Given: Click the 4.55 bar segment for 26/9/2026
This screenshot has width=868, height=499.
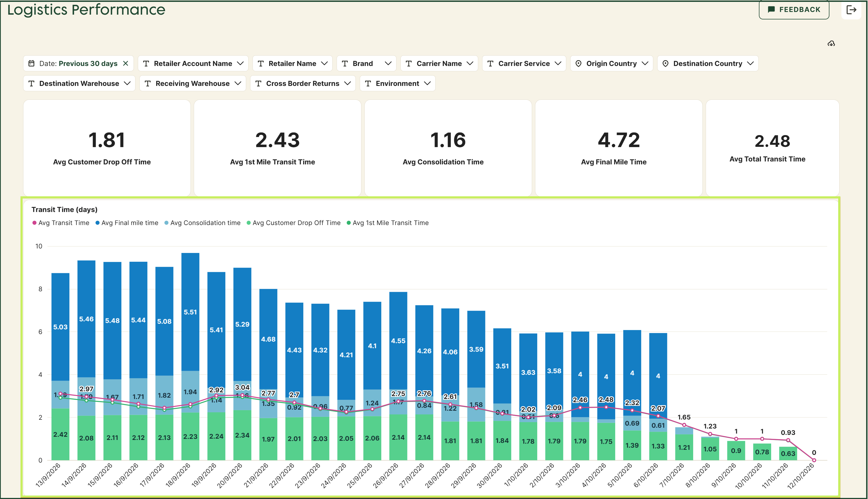Looking at the screenshot, I should click(x=398, y=341).
